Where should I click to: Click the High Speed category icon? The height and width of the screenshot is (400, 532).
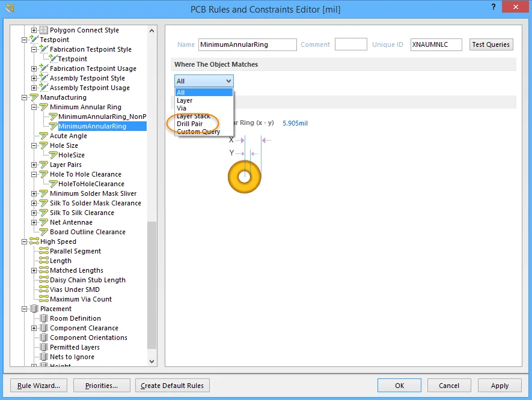tap(34, 241)
